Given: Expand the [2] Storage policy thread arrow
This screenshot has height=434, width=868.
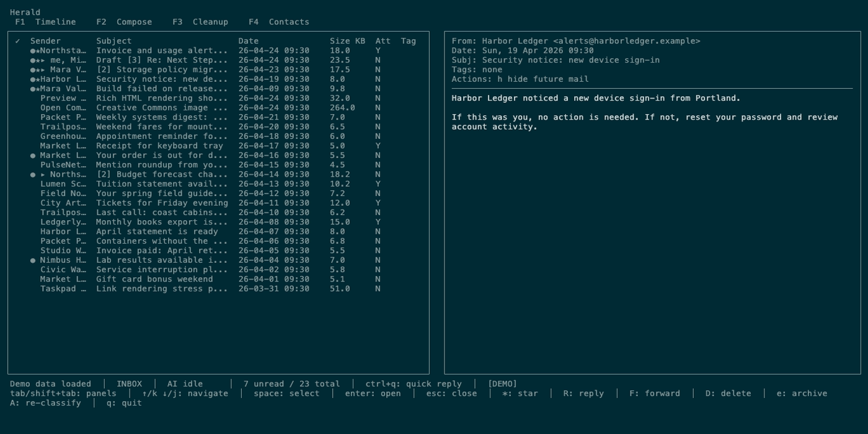Looking at the screenshot, I should (x=43, y=70).
